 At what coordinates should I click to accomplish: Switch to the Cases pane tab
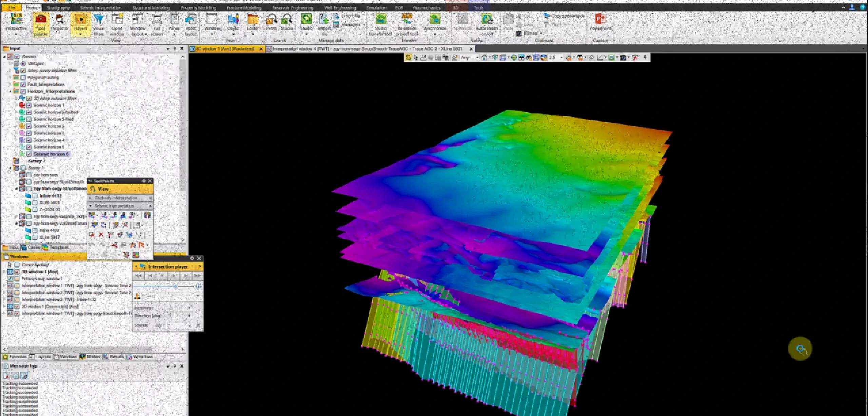(x=31, y=247)
